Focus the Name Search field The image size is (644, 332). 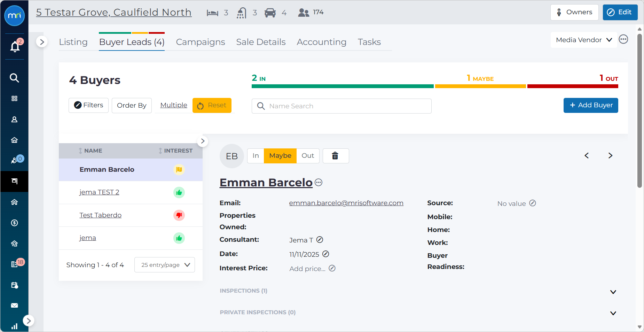(x=341, y=106)
